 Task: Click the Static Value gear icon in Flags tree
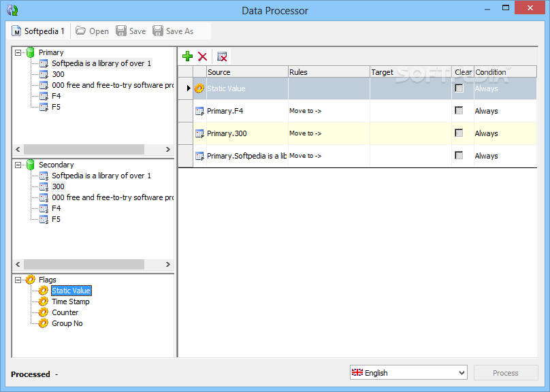tap(43, 291)
